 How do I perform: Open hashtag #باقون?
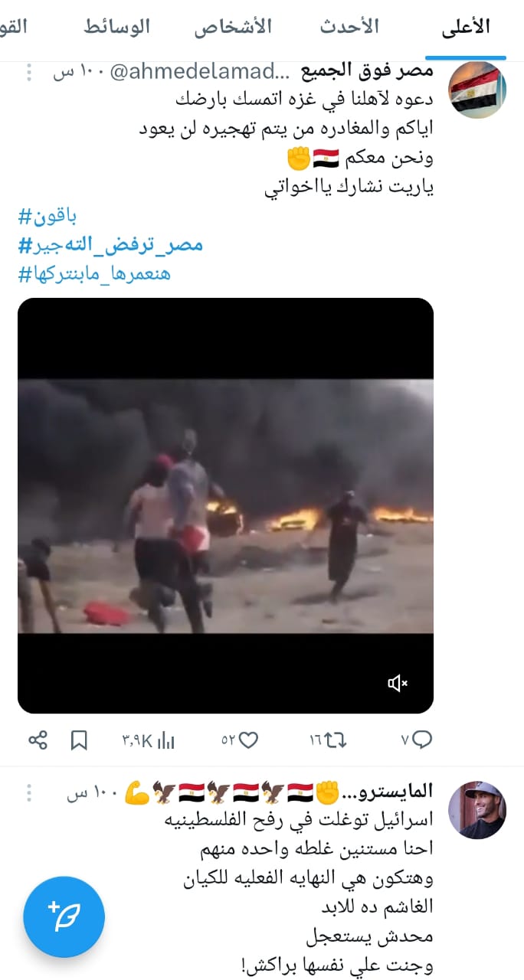click(47, 217)
